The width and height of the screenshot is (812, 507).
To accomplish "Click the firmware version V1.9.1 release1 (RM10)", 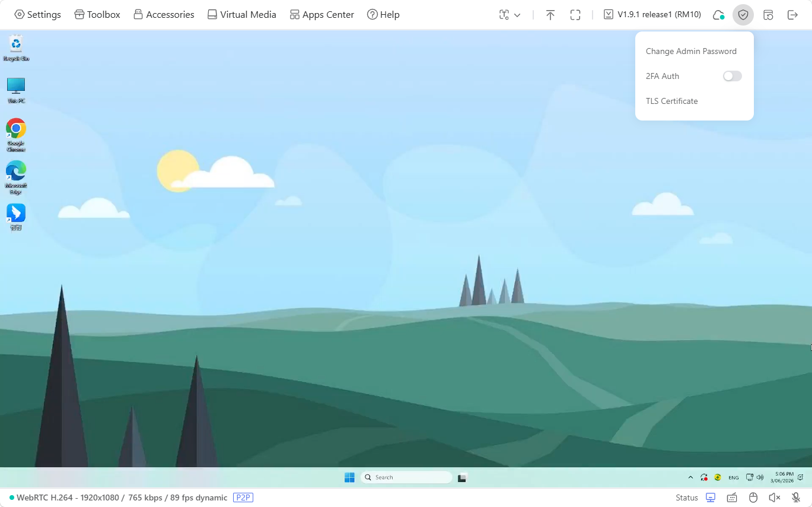I will [x=652, y=15].
